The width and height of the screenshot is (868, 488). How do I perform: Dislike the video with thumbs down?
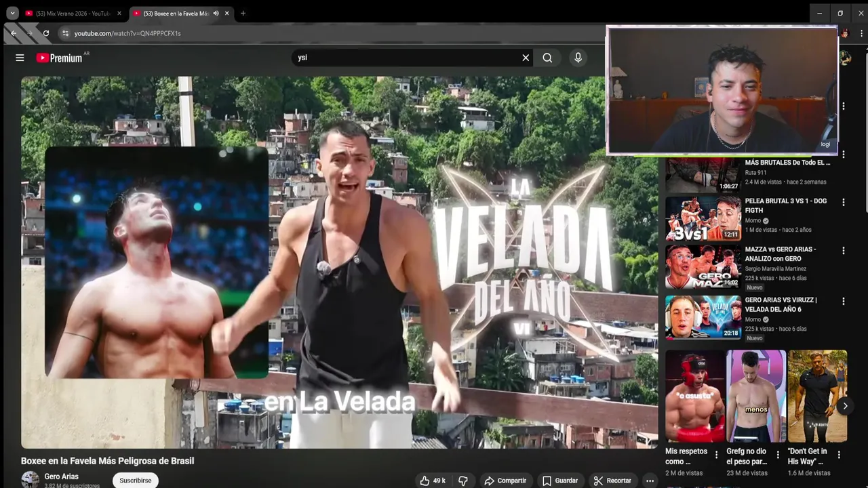pos(463,481)
